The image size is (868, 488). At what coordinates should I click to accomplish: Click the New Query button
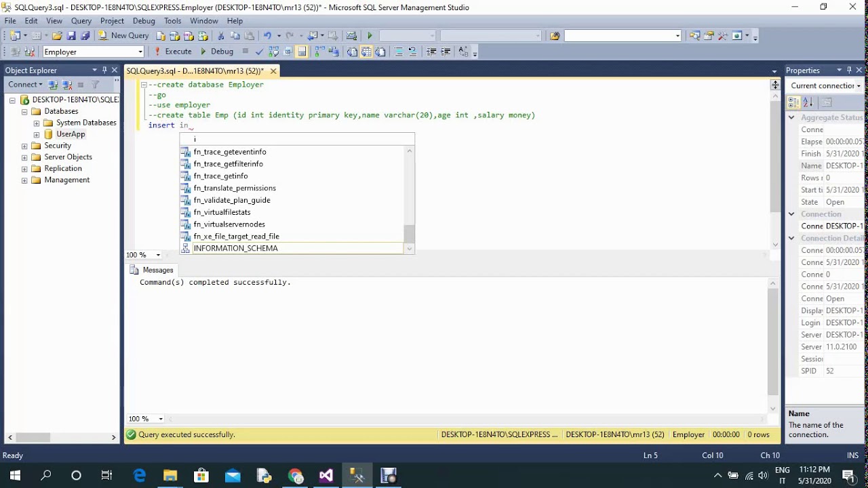[x=124, y=36]
